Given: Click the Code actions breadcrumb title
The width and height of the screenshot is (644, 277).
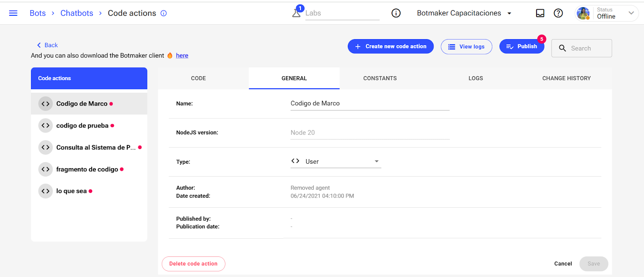Looking at the screenshot, I should tap(132, 13).
